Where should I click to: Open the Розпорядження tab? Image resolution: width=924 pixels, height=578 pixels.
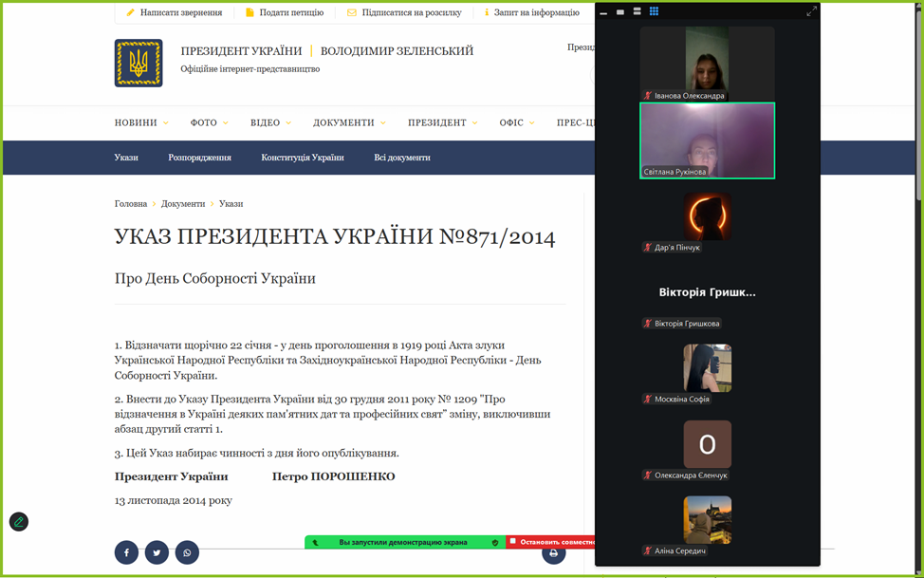(199, 158)
